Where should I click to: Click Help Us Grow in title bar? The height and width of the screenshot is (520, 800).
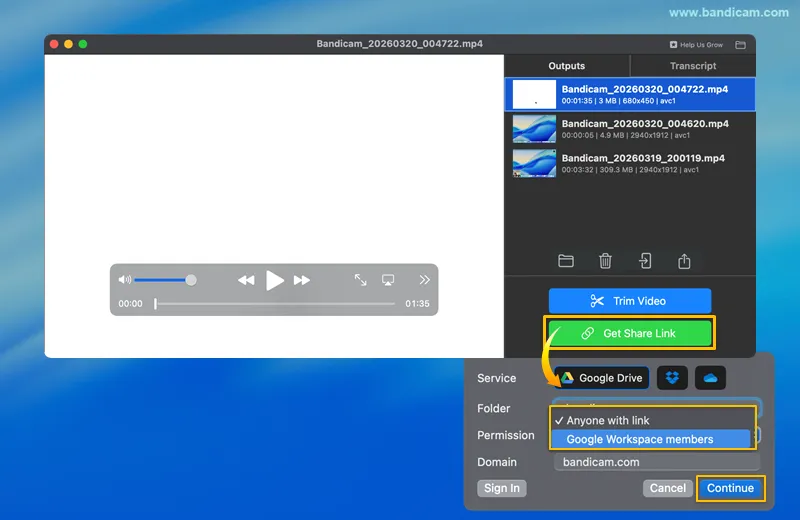click(696, 45)
